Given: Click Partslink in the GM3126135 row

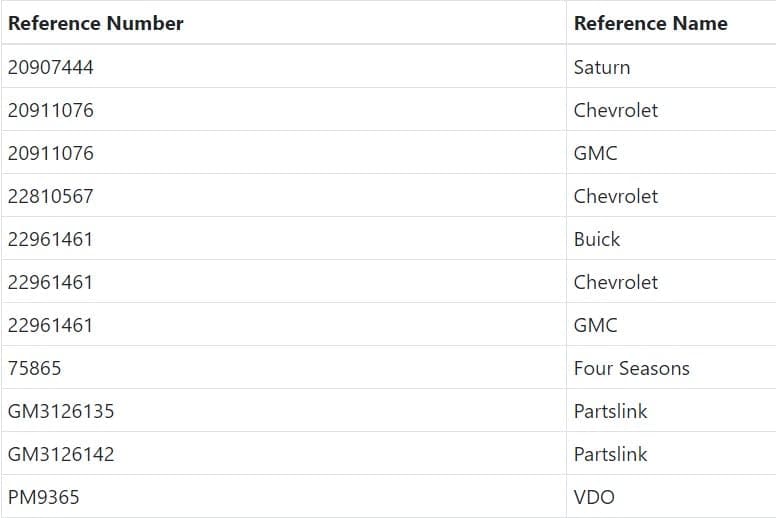Looking at the screenshot, I should coord(610,411).
